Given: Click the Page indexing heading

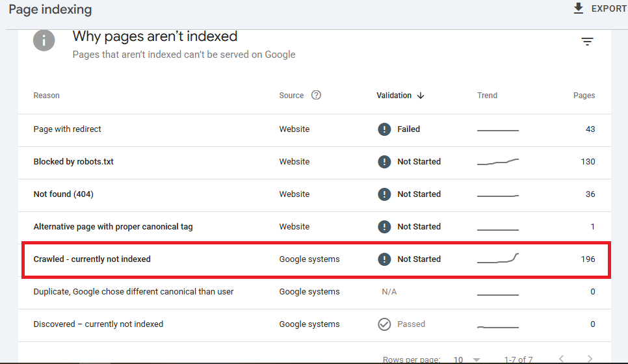Looking at the screenshot, I should pos(50,9).
